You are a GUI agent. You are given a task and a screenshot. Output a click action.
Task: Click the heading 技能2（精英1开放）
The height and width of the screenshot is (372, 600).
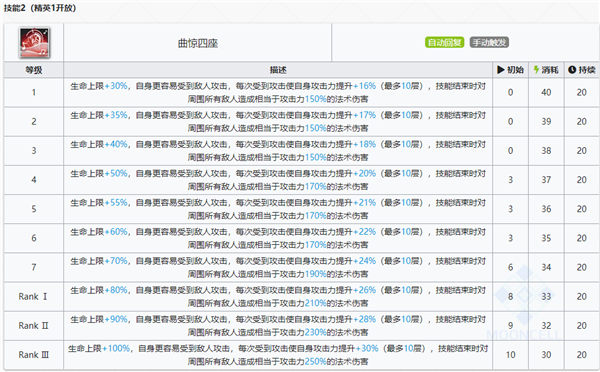[x=40, y=8]
